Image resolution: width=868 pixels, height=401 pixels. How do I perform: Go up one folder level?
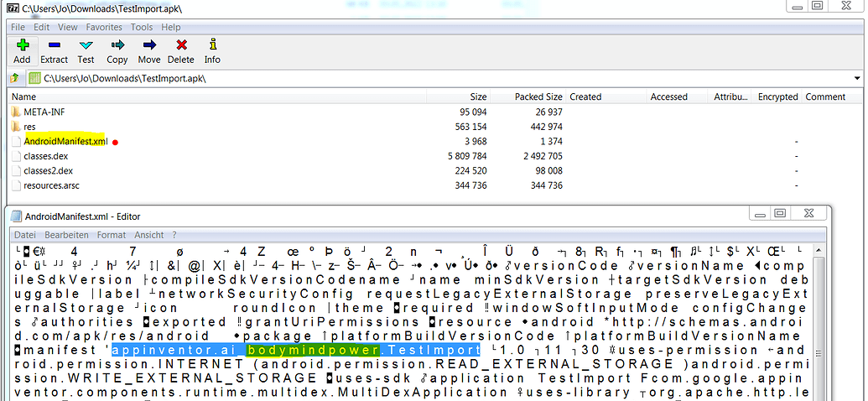pyautogui.click(x=14, y=78)
